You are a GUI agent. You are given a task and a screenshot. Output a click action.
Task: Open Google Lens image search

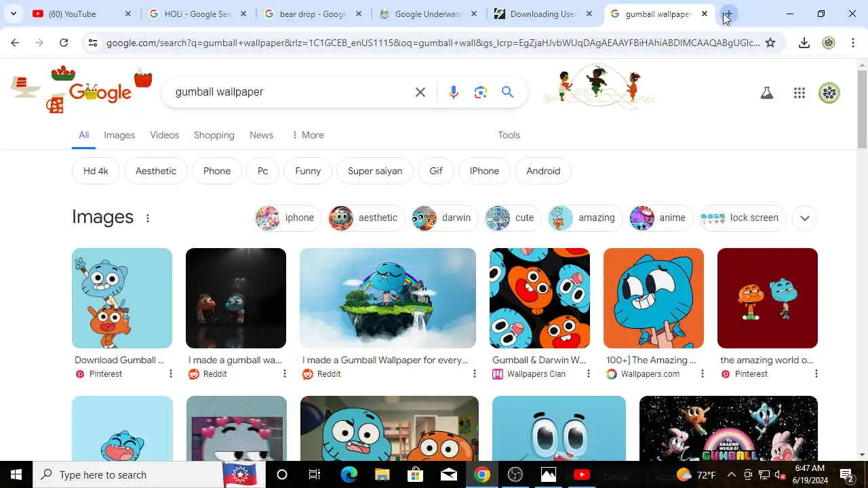click(481, 92)
